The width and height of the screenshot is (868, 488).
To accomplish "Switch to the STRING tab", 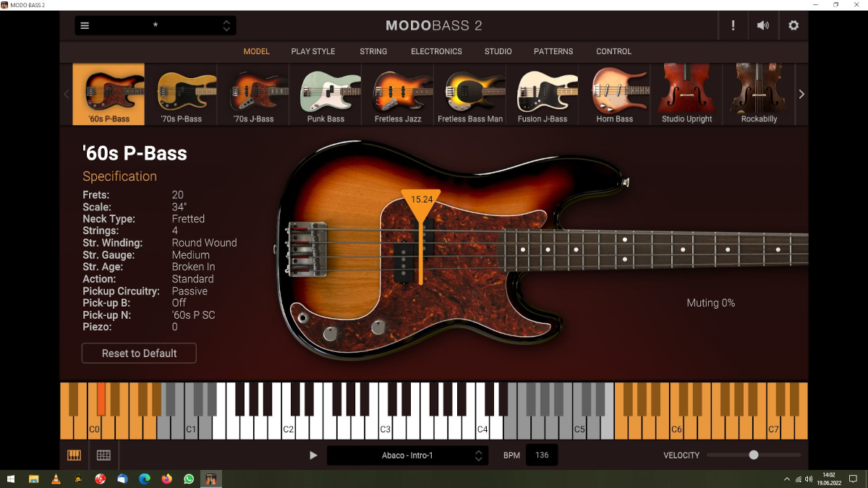I will click(373, 51).
